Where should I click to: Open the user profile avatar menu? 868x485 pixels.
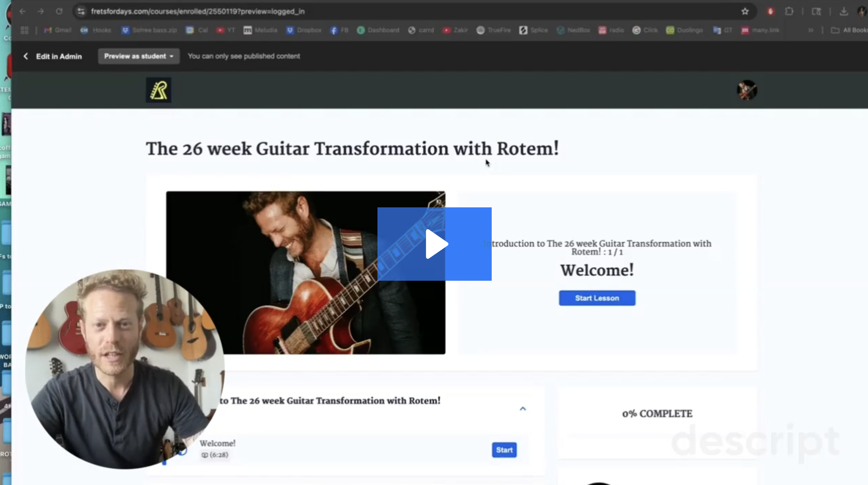[747, 90]
